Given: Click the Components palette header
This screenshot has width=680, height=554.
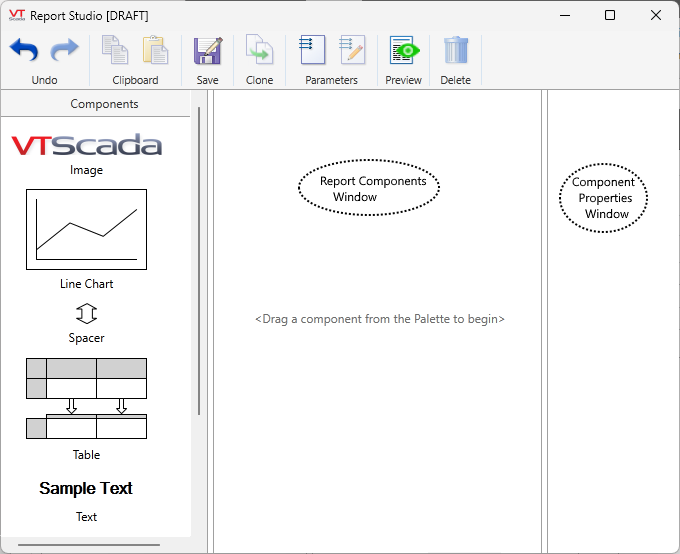Looking at the screenshot, I should click(x=95, y=104).
